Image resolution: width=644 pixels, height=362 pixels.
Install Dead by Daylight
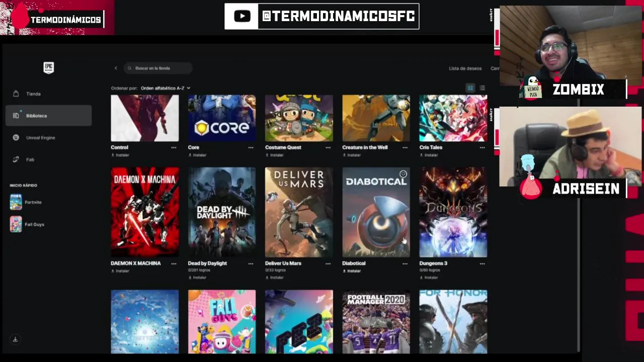(197, 278)
